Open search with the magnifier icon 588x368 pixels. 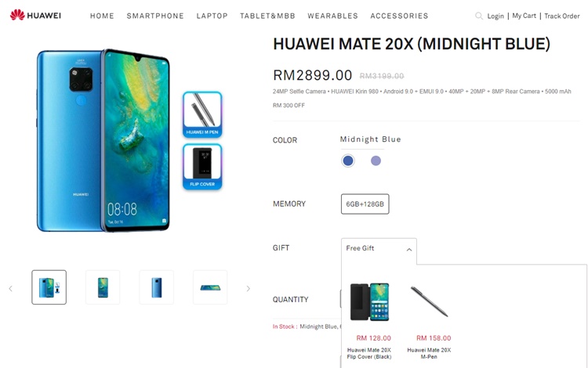point(478,16)
